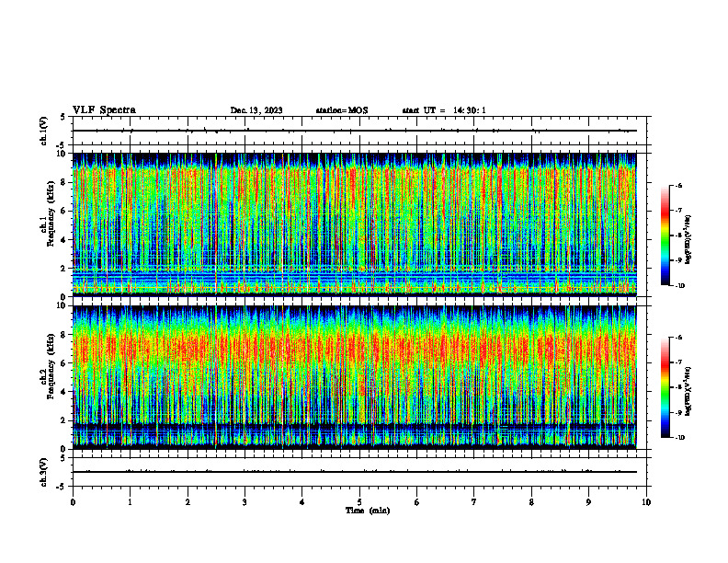Click inside the ch.2 spectrogram panel
728x563 pixels.
pos(355,377)
